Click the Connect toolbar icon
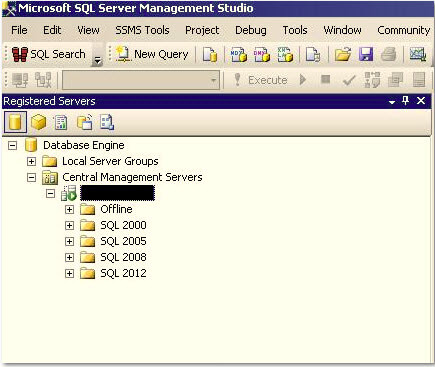 coord(20,80)
